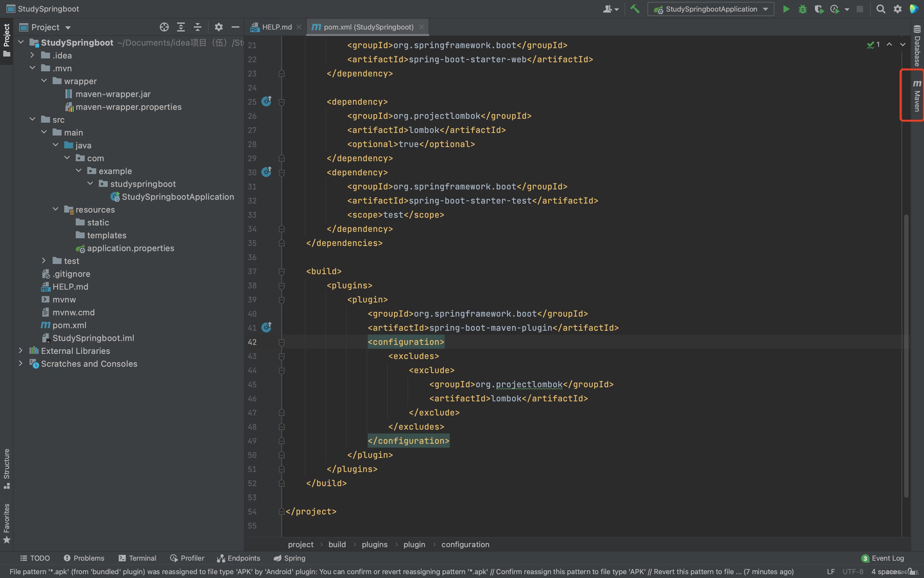Open the Event Log
The width and height of the screenshot is (924, 578).
[883, 558]
